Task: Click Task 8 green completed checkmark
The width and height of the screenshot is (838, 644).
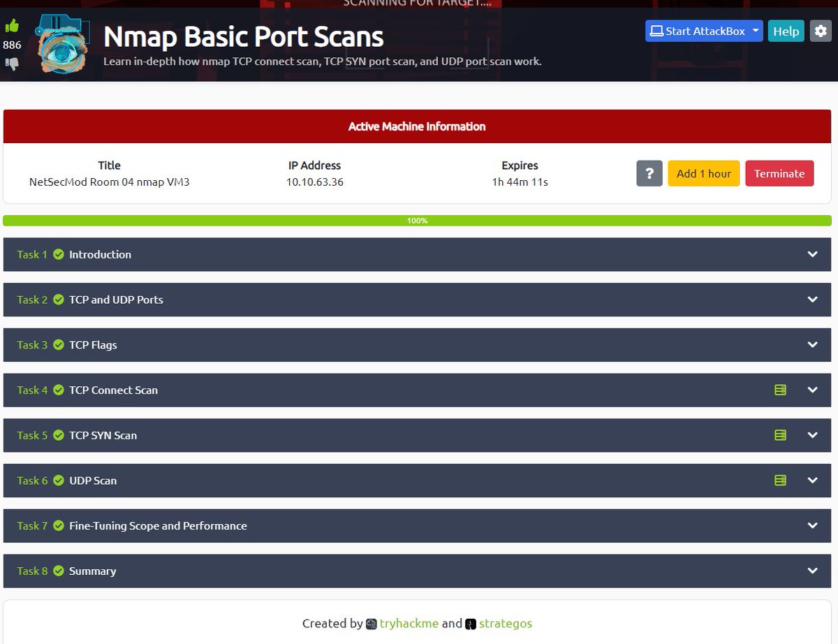Action: click(x=59, y=571)
